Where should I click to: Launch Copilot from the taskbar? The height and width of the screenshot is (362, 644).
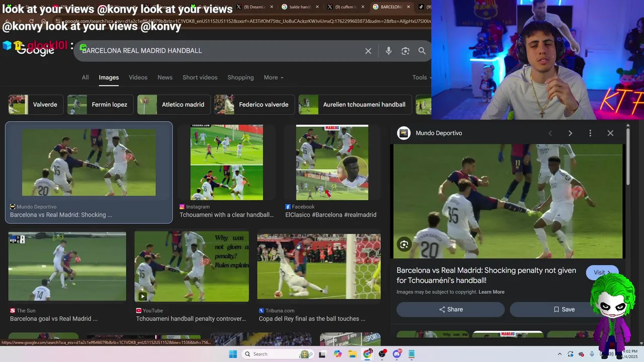(x=338, y=354)
